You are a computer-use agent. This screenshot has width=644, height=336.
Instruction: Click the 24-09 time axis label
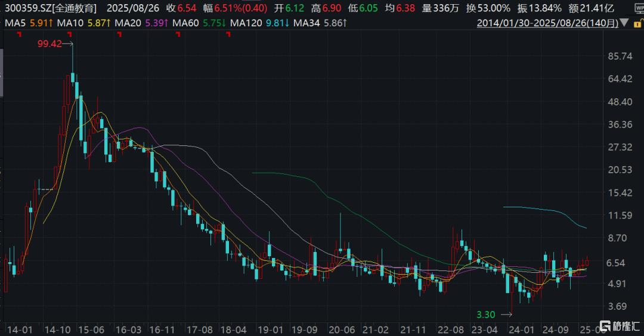[555, 330]
